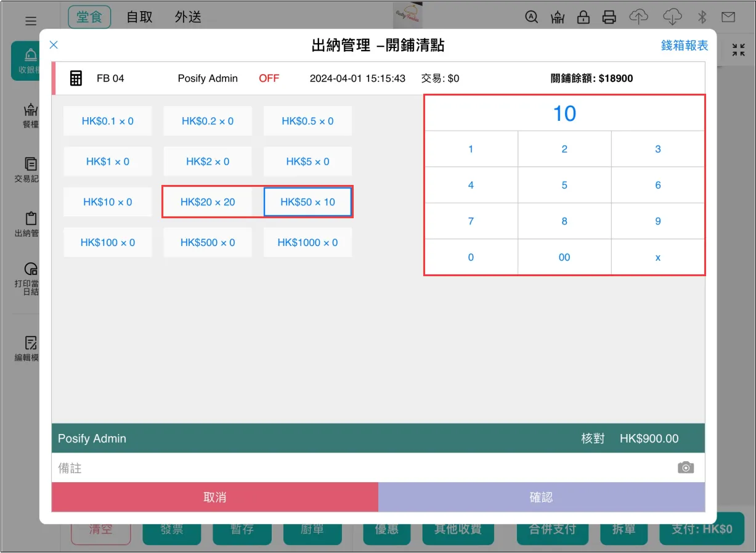The width and height of the screenshot is (756, 553).
Task: Click the lock icon in top bar
Action: coord(583,17)
